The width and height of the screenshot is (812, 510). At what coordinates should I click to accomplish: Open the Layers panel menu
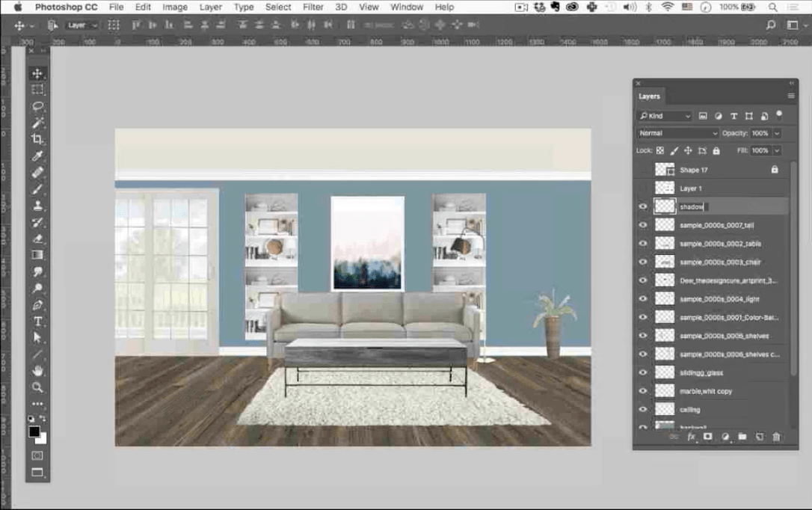pos(791,96)
